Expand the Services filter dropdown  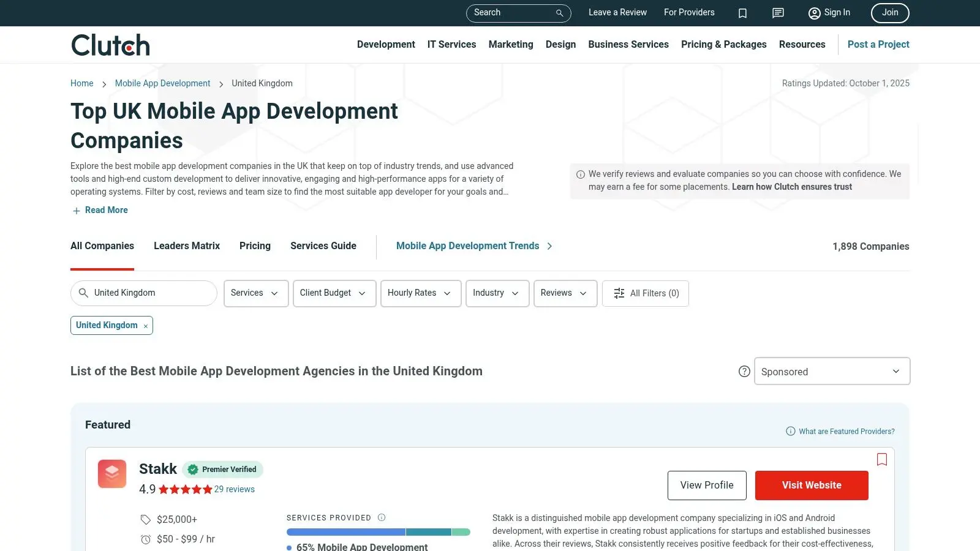click(255, 293)
